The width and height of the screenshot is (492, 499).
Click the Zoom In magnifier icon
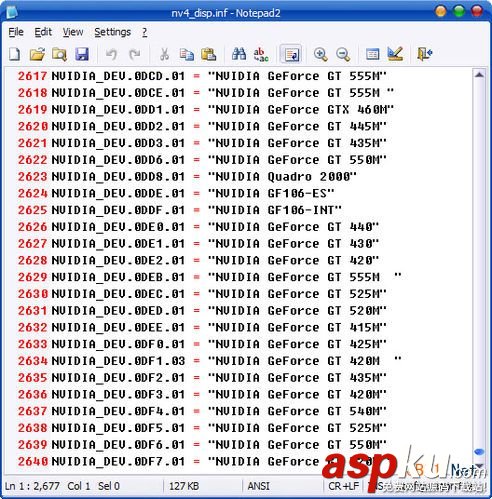tap(321, 54)
